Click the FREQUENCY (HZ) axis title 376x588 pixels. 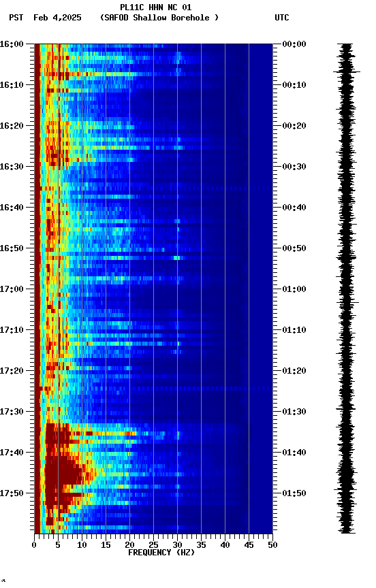(161, 553)
